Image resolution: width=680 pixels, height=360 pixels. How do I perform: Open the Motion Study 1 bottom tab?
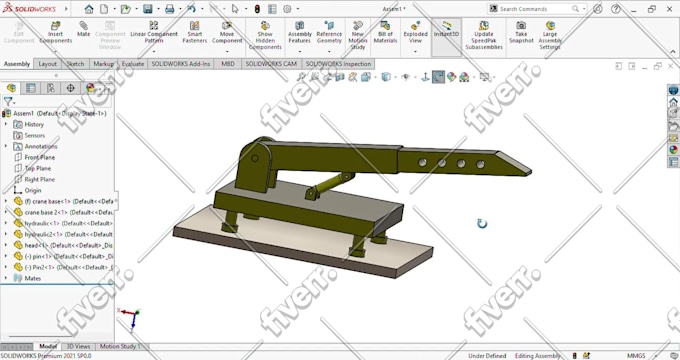[x=121, y=347]
